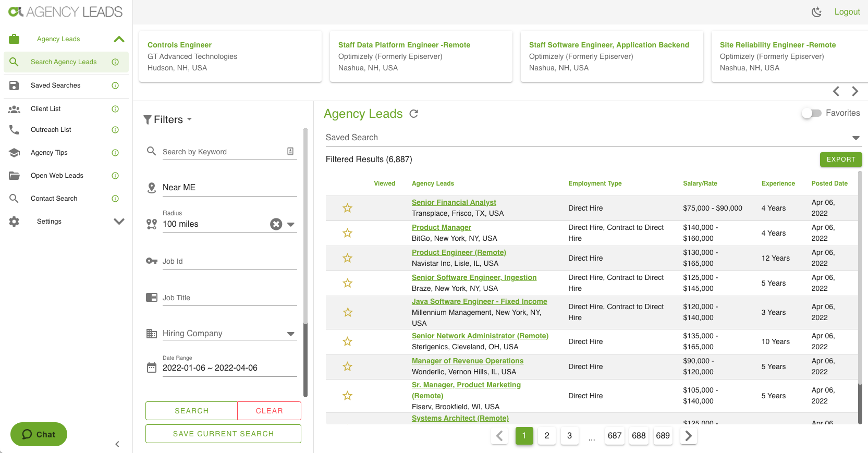Open info icon for Contact Search
Screen dimensions: 868x453
[115, 199]
